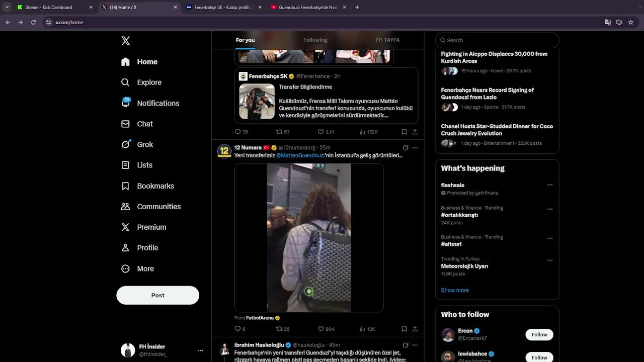This screenshot has height=362, width=644.
Task: Open İbrahim Haskoloğlu profile name
Action: pos(259,345)
